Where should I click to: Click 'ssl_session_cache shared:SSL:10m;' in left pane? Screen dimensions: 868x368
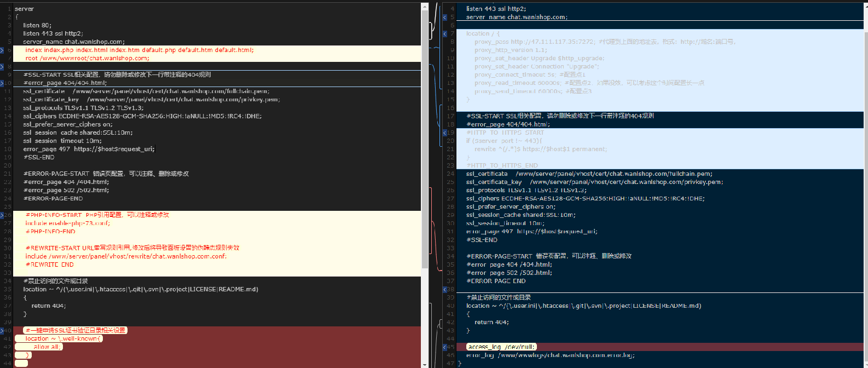point(78,133)
